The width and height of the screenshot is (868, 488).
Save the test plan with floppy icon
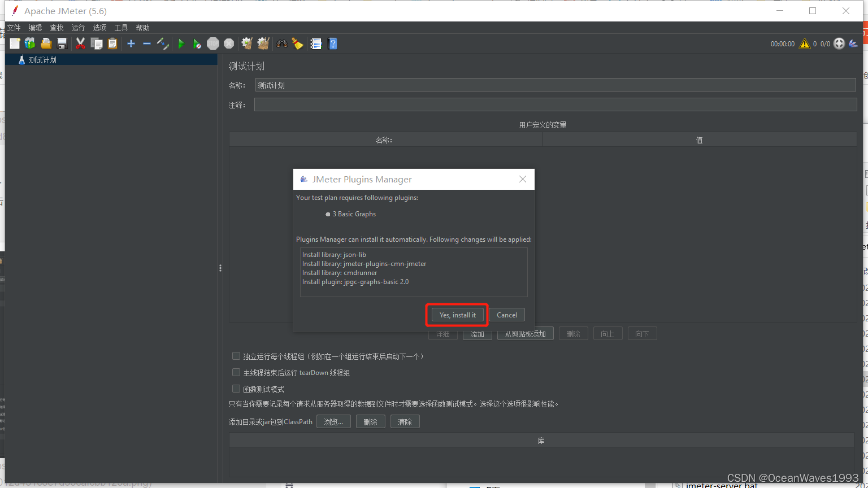(x=62, y=43)
